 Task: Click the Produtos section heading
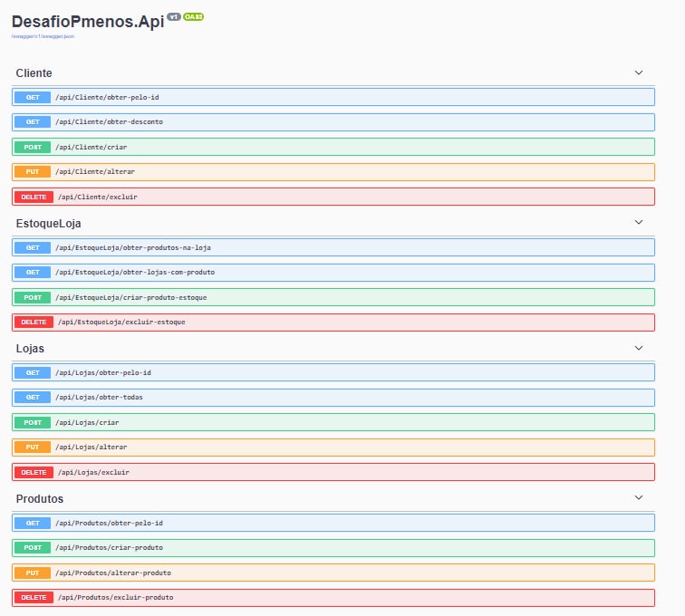[40, 498]
